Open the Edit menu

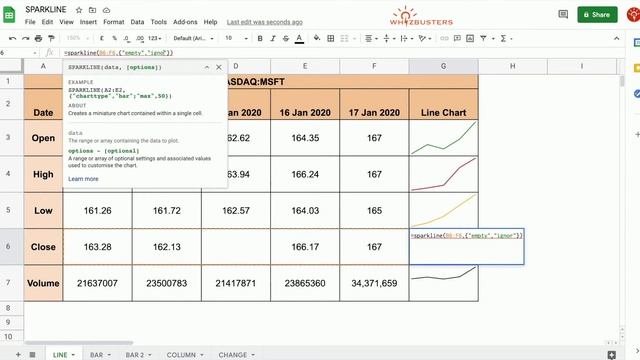[47, 22]
